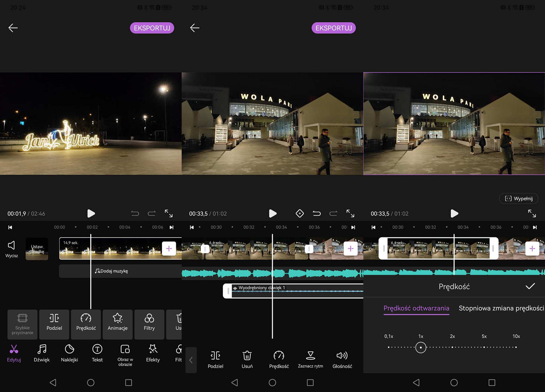This screenshot has width=545, height=392.
Task: Go back using the left screen's back arrow
Action: click(13, 28)
